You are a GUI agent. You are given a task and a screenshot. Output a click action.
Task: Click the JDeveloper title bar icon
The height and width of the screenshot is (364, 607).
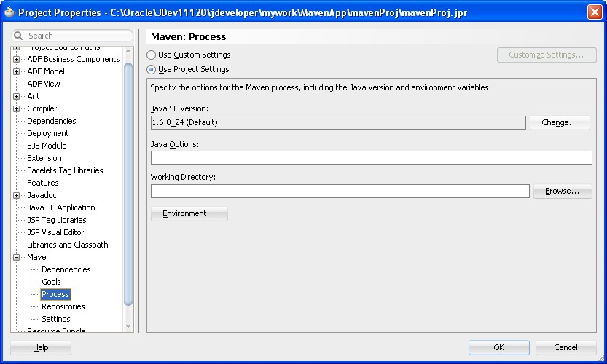(9, 12)
